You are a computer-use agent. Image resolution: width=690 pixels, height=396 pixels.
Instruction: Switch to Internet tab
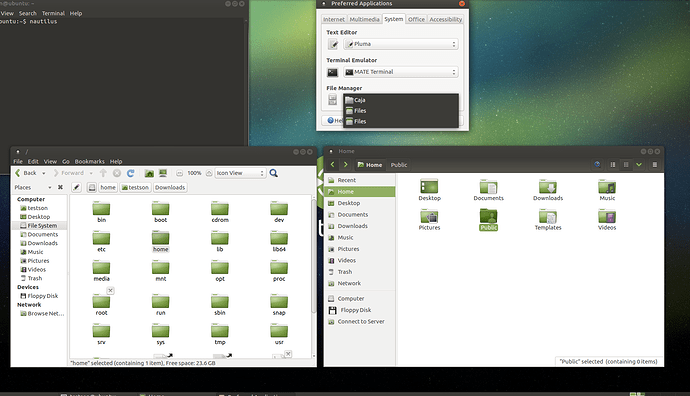pyautogui.click(x=334, y=19)
